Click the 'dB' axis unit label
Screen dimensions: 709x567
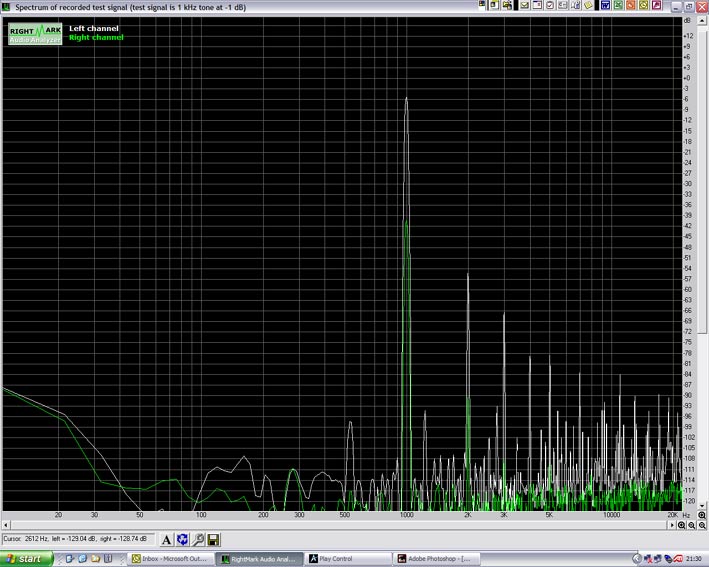click(x=688, y=21)
